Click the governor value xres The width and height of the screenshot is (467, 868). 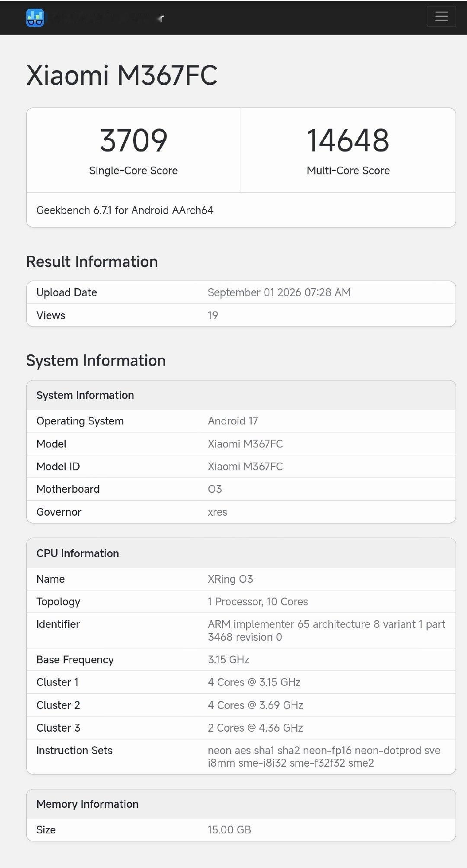tap(218, 512)
